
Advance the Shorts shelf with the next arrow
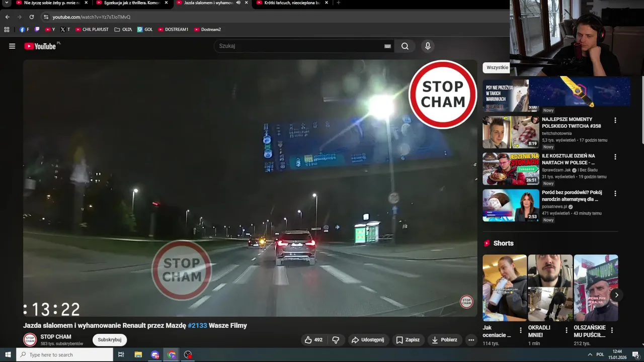(616, 295)
